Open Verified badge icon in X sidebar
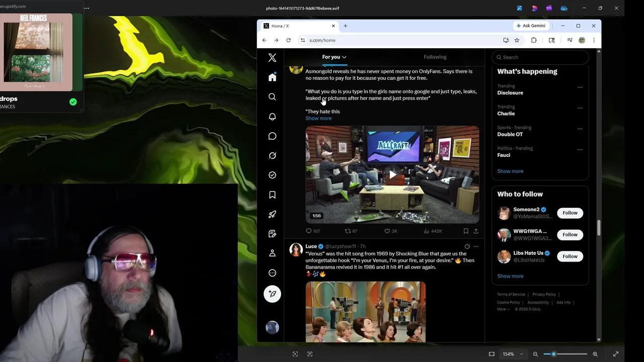The image size is (644, 362). point(272,175)
